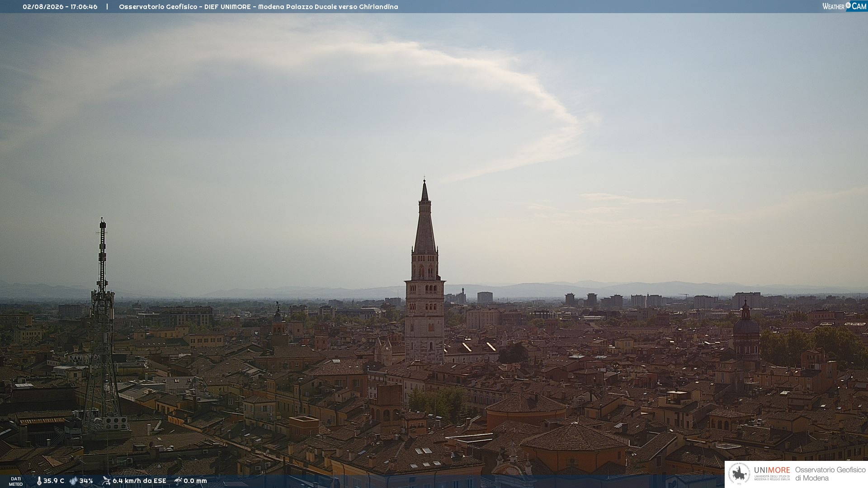Click the humidity droplet icon

73,481
